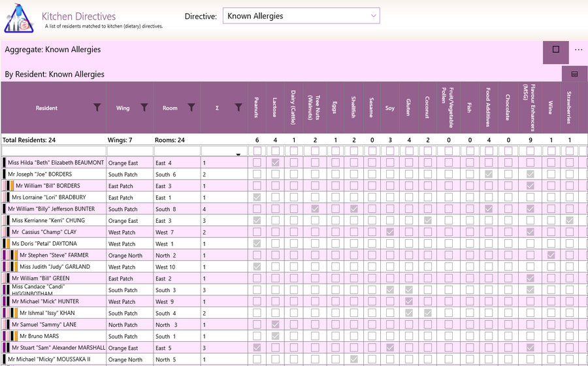588x366 pixels.
Task: Click the Flavour Enhancers (MSG) header
Action: (x=530, y=108)
